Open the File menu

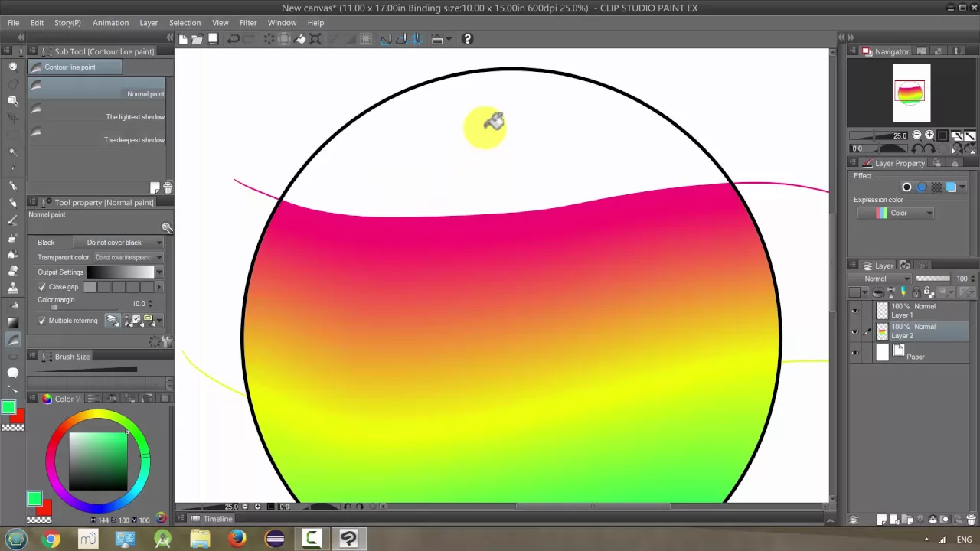click(13, 23)
